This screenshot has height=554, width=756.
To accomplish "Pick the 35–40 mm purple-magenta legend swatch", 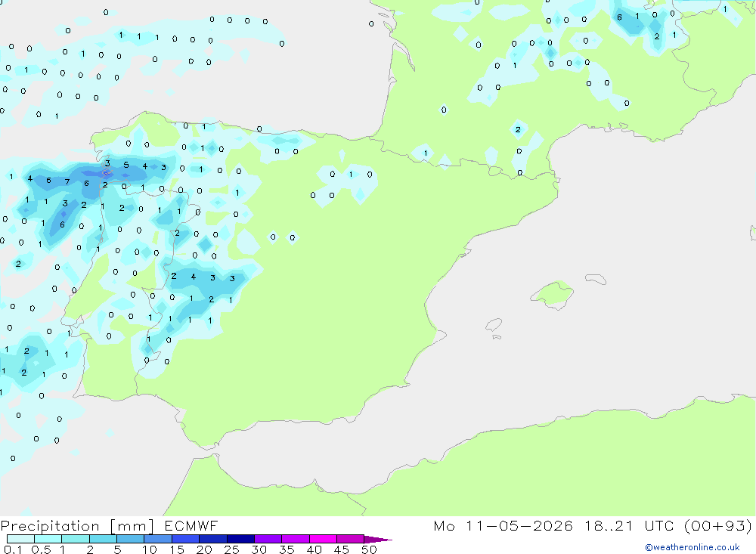I will point(296,539).
